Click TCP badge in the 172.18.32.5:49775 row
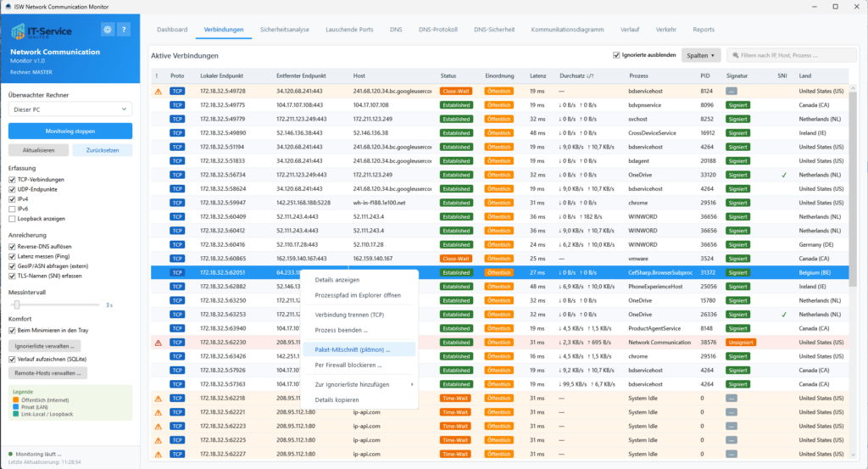This screenshot has height=469, width=868. (x=177, y=105)
